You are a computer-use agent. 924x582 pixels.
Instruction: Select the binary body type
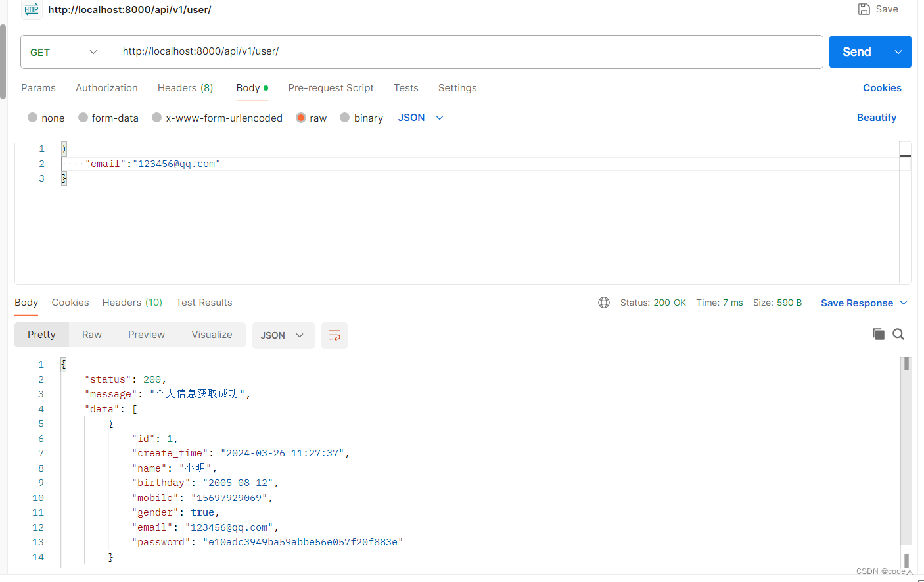point(361,118)
